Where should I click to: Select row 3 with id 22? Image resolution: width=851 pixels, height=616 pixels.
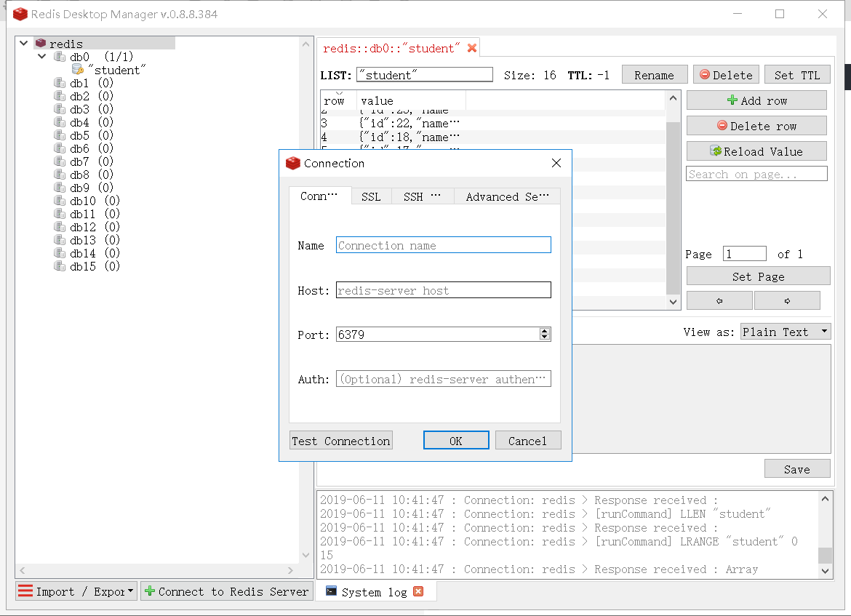pyautogui.click(x=493, y=124)
